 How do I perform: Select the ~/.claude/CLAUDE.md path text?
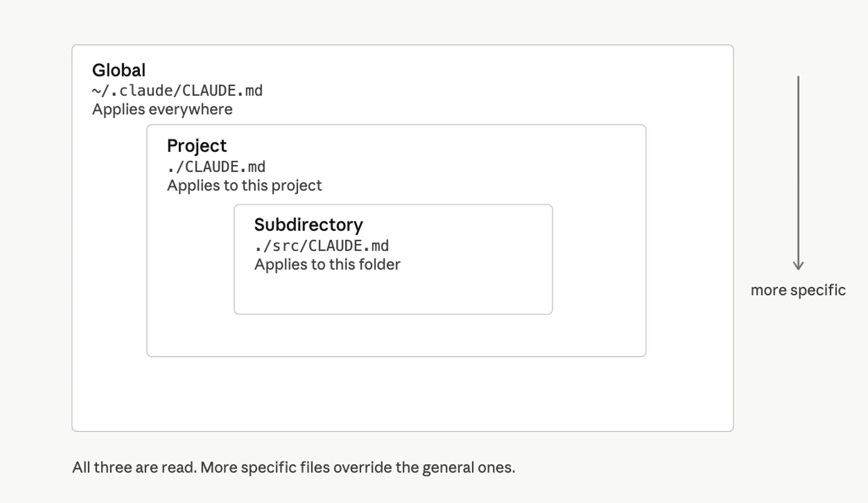pos(177,91)
